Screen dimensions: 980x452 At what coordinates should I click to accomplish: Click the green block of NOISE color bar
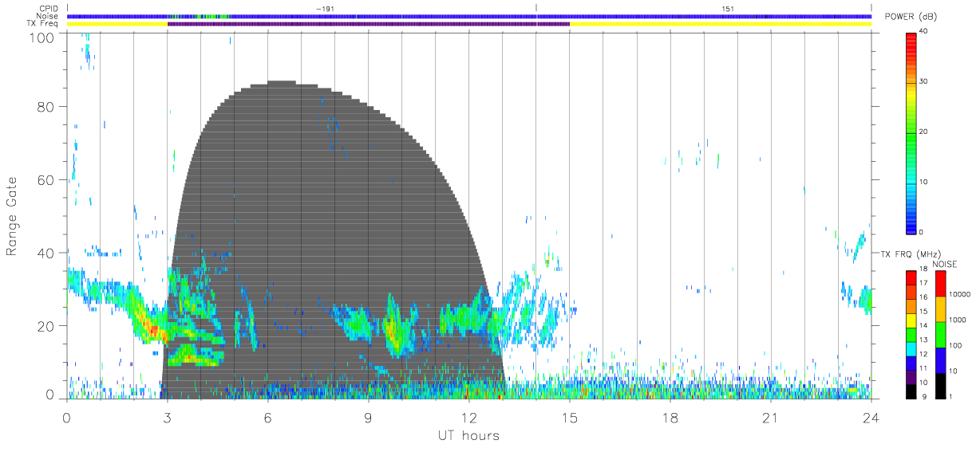pos(940,334)
